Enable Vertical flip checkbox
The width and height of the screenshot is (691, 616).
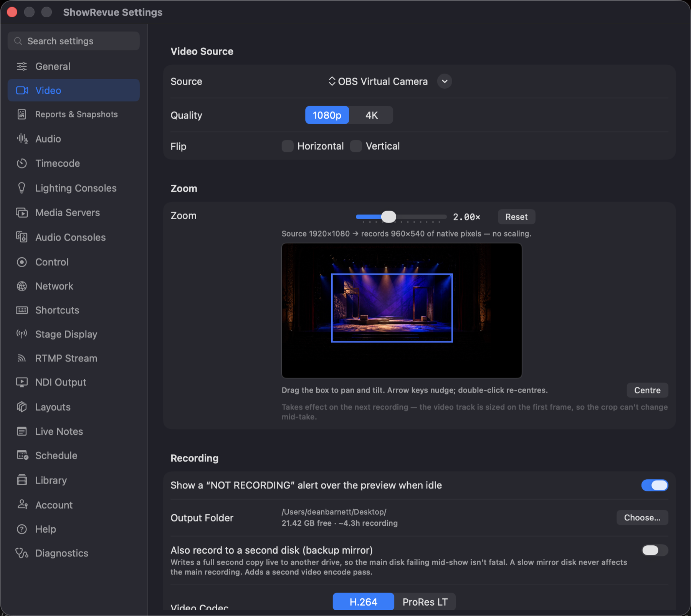point(356,146)
